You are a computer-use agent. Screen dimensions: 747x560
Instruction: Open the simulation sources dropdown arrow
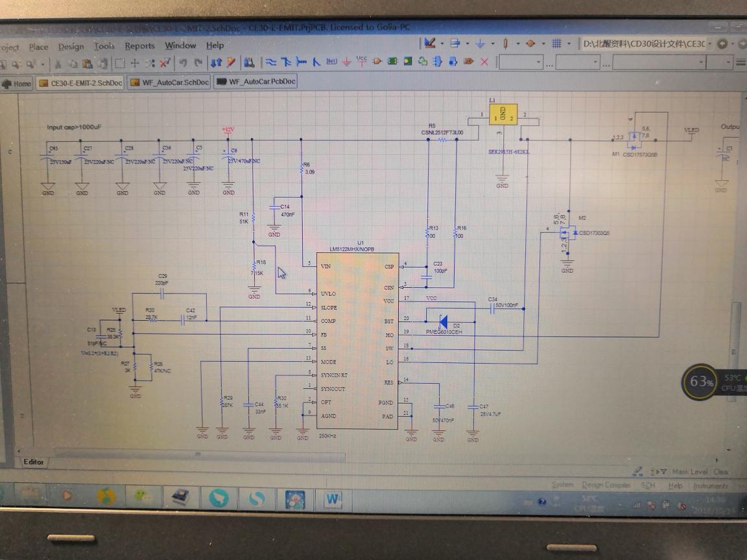coord(543,44)
